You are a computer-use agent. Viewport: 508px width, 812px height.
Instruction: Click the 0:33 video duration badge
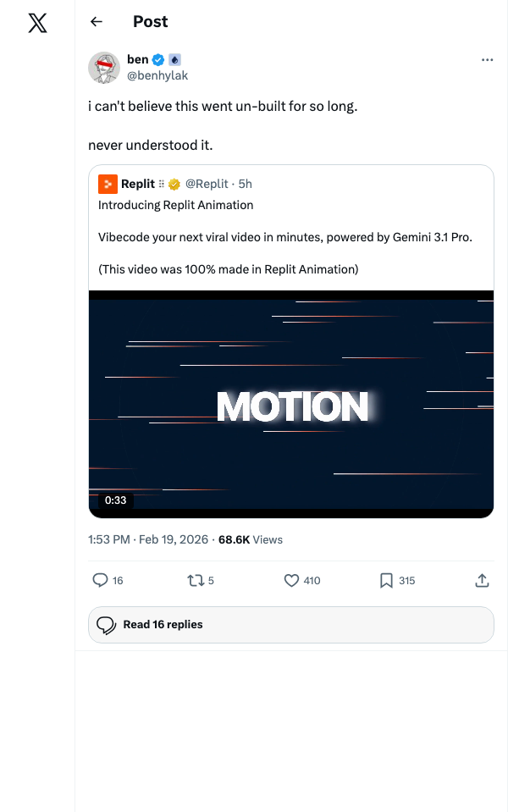click(x=115, y=500)
